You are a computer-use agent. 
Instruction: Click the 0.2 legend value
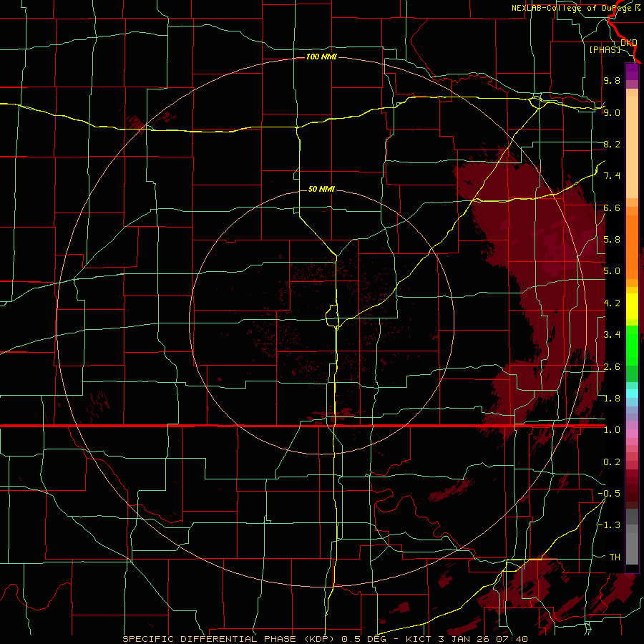coord(612,462)
